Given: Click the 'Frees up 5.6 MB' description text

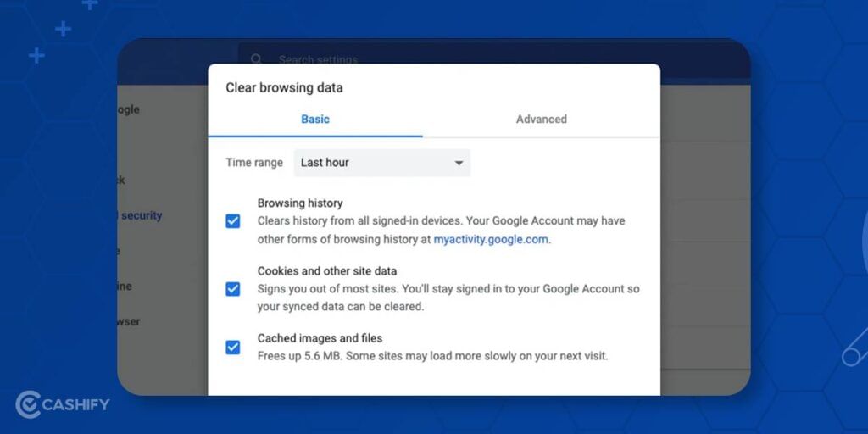Looking at the screenshot, I should click(x=432, y=356).
